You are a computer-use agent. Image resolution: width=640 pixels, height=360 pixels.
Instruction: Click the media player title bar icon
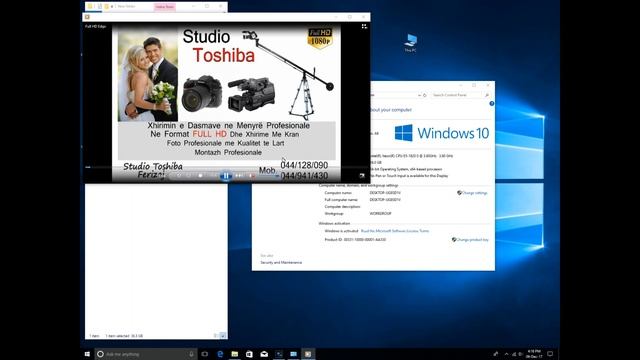87,17
